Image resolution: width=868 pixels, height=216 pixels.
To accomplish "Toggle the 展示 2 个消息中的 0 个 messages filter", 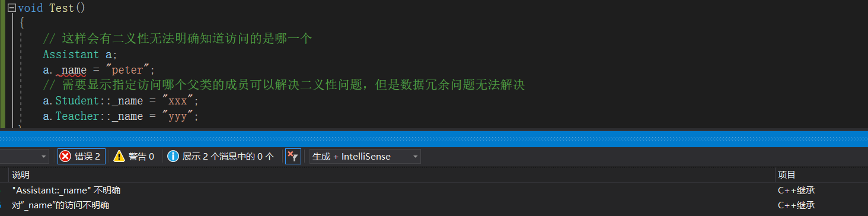I will (222, 156).
